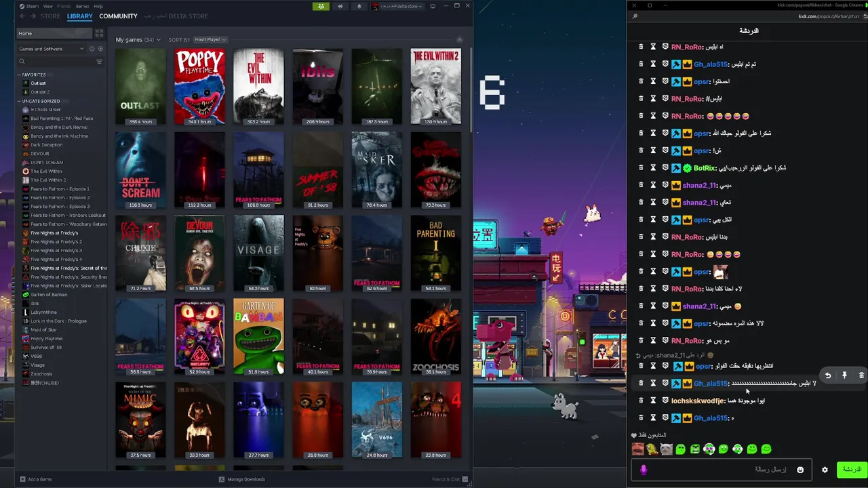Select Garten of Banban in sidebar
868x488 pixels.
49,295
